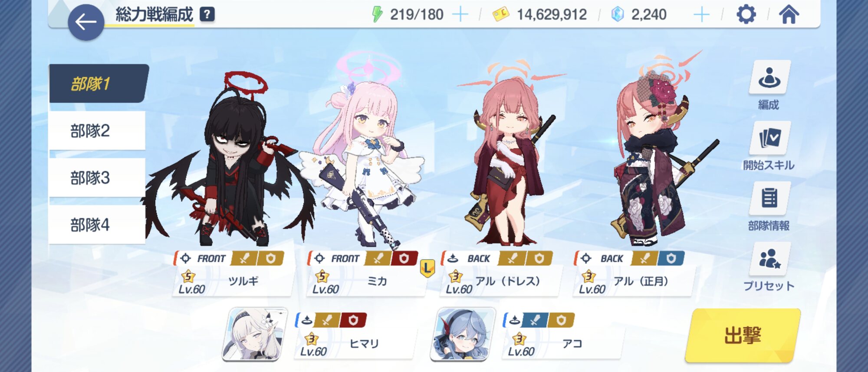Open プリセット preset icon

pos(769,259)
